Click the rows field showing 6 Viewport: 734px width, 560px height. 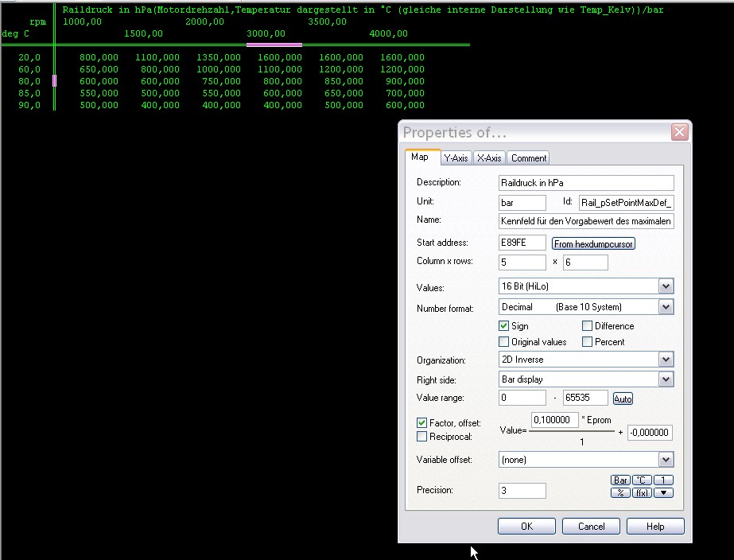coord(585,262)
